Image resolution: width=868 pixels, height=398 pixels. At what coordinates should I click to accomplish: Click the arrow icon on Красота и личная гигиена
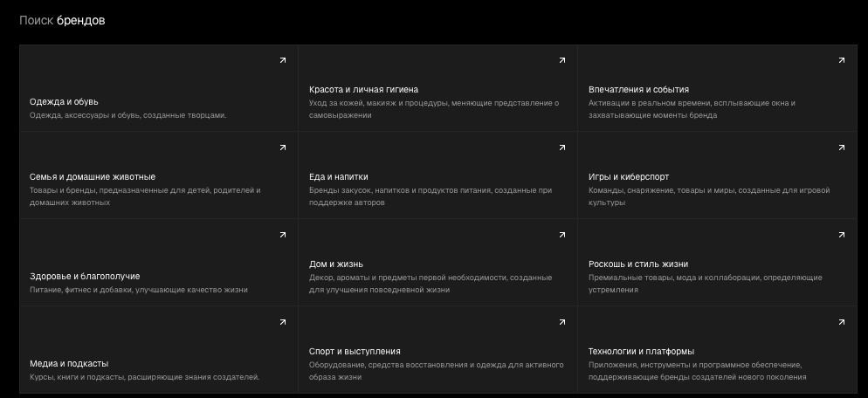561,60
